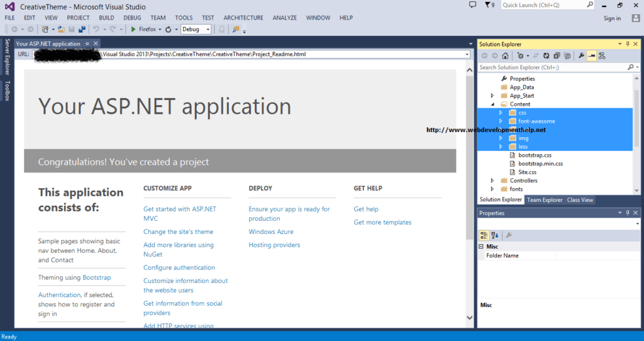The height and width of the screenshot is (341, 644).
Task: Collapse the Misc category in Properties
Action: click(x=481, y=247)
